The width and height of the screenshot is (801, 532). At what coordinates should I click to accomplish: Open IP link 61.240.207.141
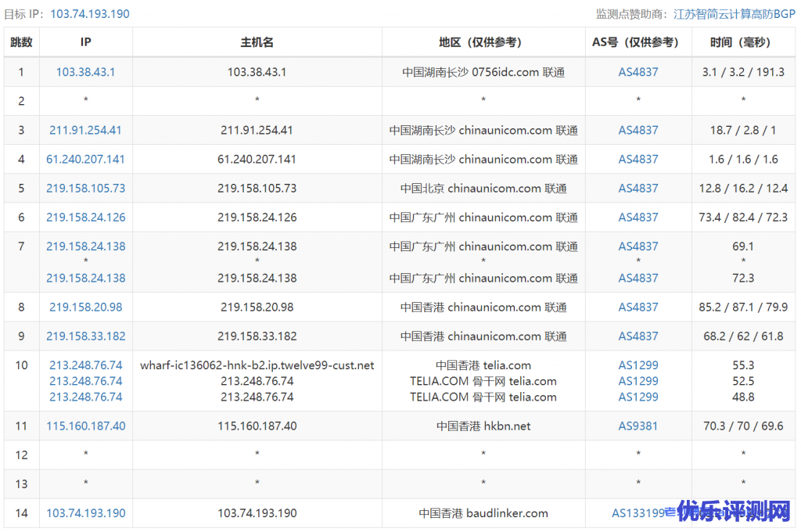(x=85, y=159)
